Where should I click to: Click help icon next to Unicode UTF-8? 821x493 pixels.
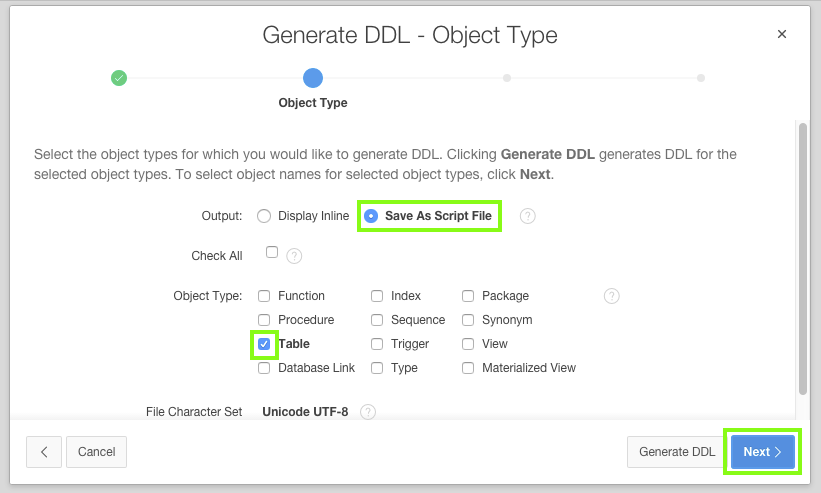pyautogui.click(x=368, y=412)
